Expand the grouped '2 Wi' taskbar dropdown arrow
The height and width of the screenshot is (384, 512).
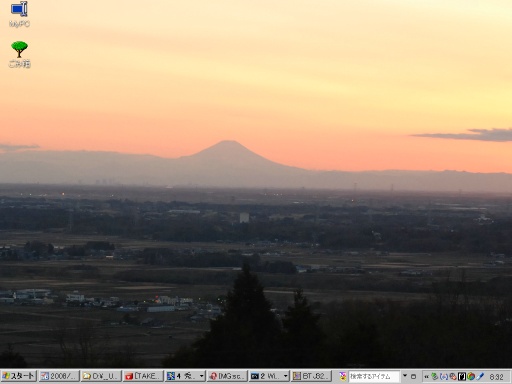tap(285, 376)
